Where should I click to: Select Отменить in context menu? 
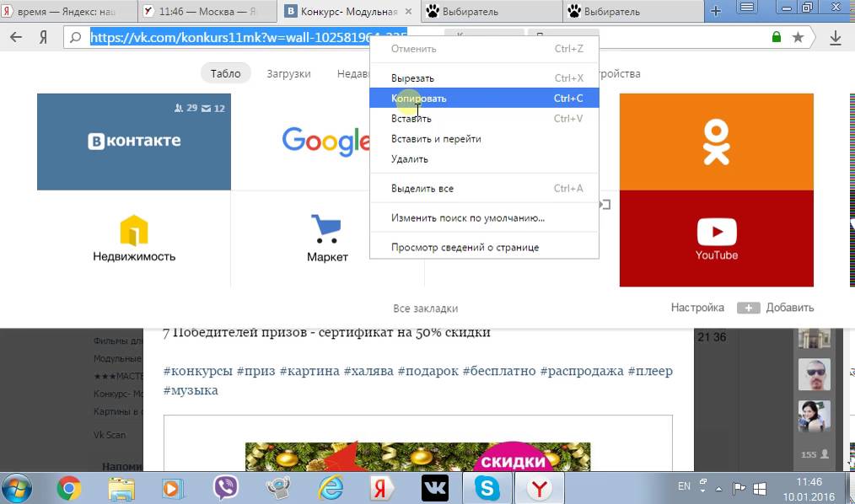[x=484, y=49]
